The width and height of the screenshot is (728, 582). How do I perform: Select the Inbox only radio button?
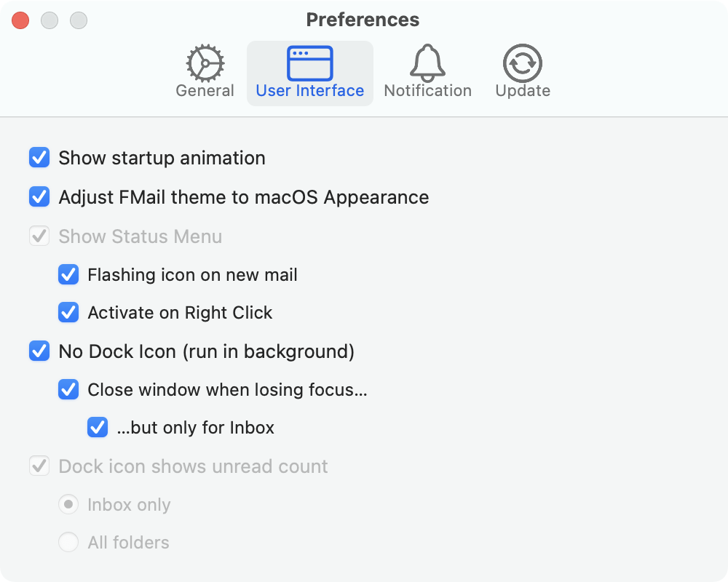point(68,504)
